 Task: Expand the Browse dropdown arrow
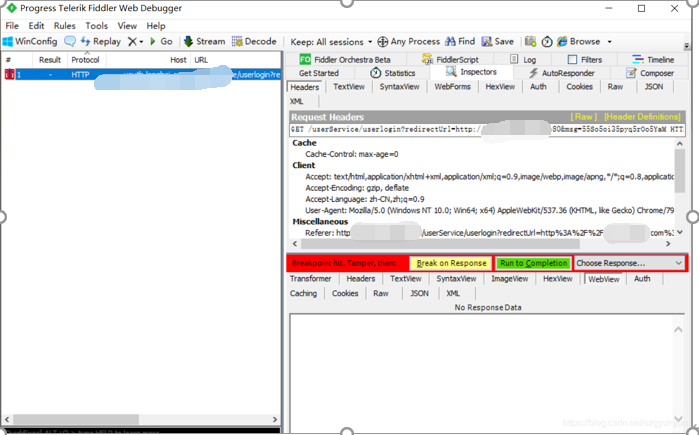609,42
